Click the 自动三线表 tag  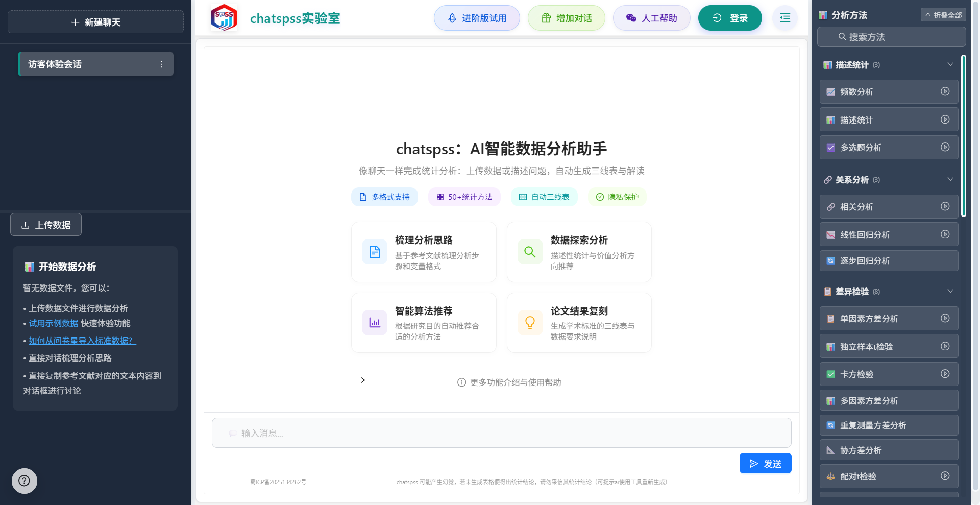point(544,197)
